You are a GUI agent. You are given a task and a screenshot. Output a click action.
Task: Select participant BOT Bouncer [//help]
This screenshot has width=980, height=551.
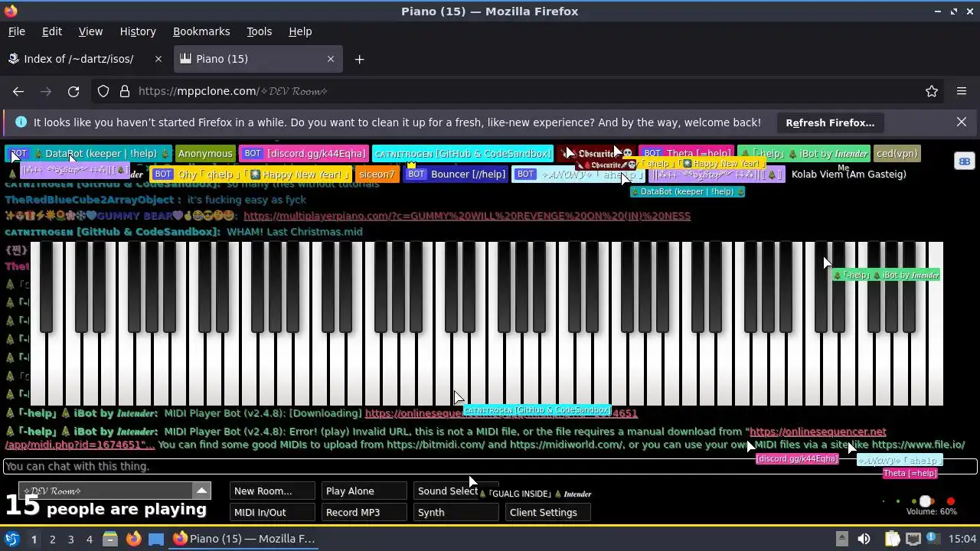pyautogui.click(x=456, y=174)
